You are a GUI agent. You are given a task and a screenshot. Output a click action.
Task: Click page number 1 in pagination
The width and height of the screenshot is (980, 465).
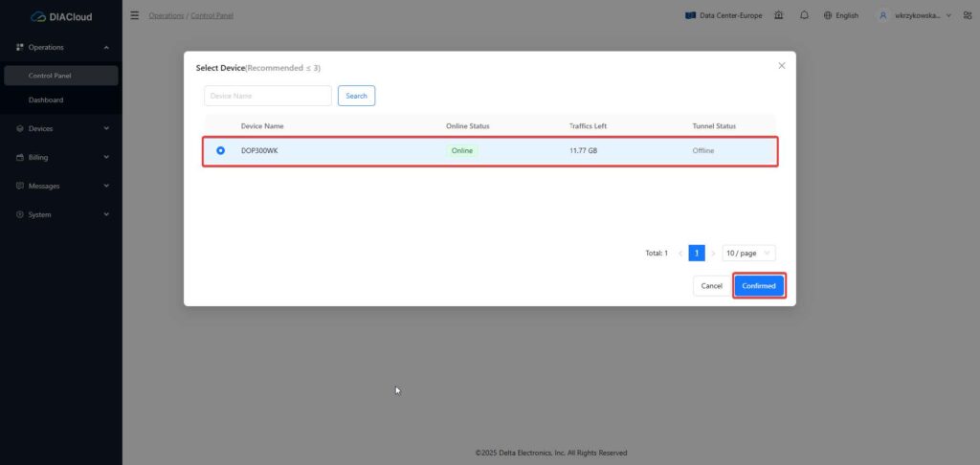(697, 254)
